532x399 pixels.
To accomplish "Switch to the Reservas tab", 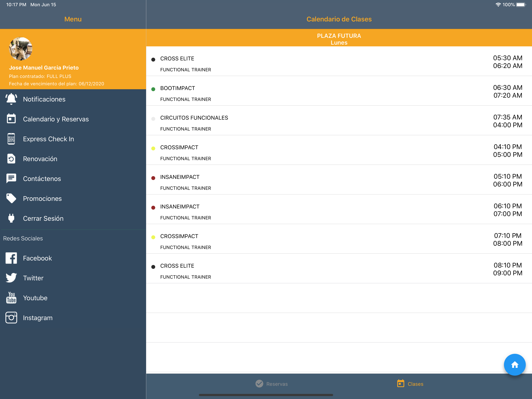I will 271,384.
